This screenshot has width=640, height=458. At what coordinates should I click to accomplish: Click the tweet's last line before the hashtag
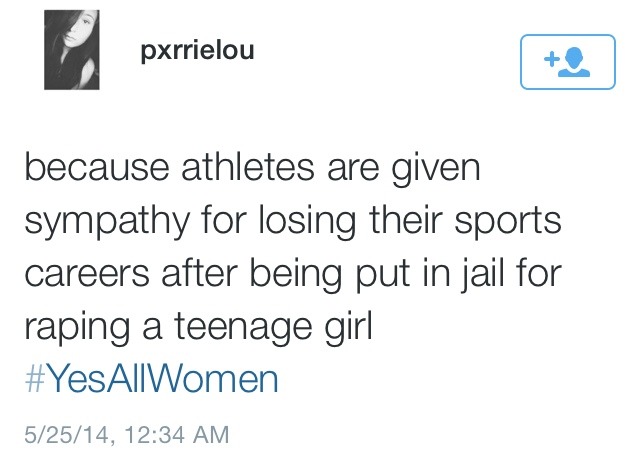pyautogui.click(x=199, y=327)
